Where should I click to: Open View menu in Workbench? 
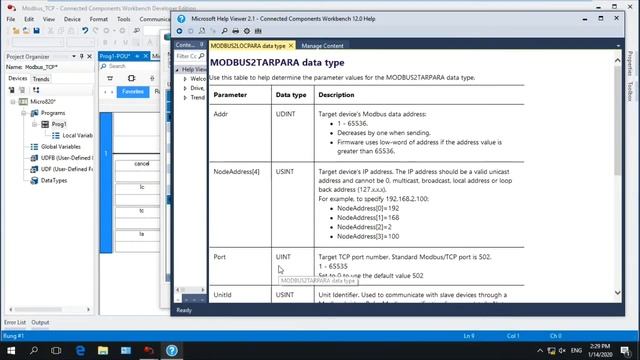pyautogui.click(x=49, y=19)
